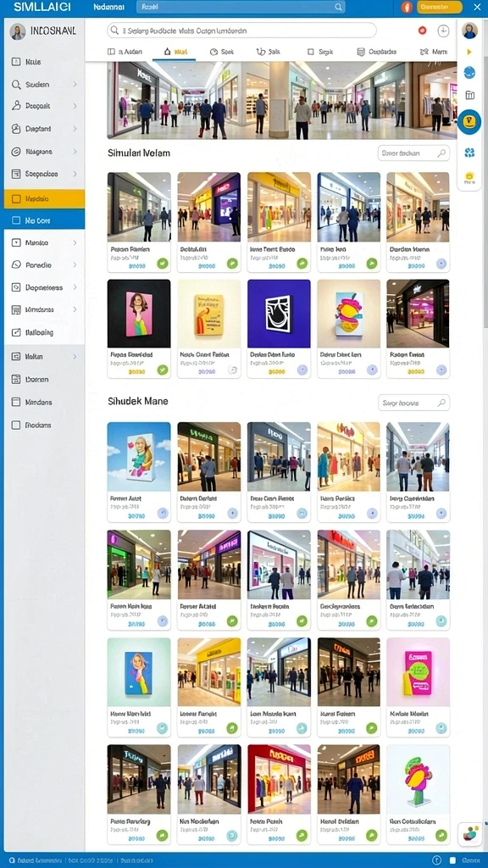Screen dimensions: 488x868
Task: Click the blue globe icon in the right icon strip
Action: pos(469,72)
